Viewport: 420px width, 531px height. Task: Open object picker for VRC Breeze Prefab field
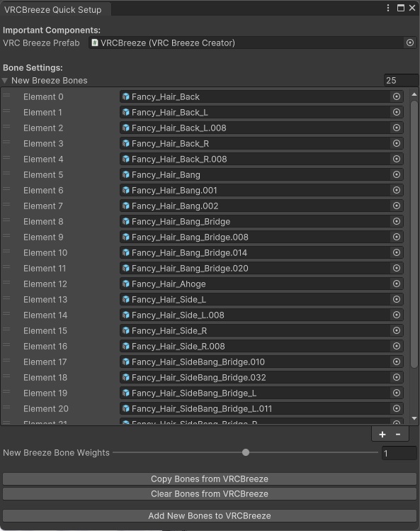[410, 43]
